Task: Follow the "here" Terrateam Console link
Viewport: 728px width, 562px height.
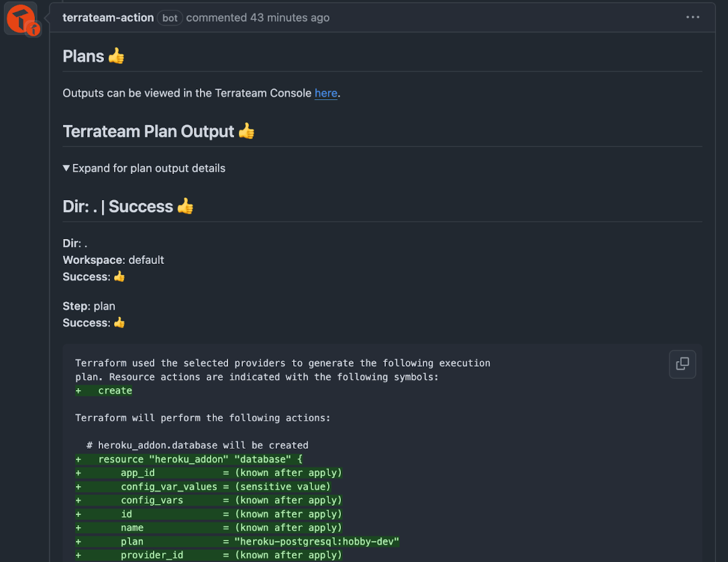Action: point(326,93)
